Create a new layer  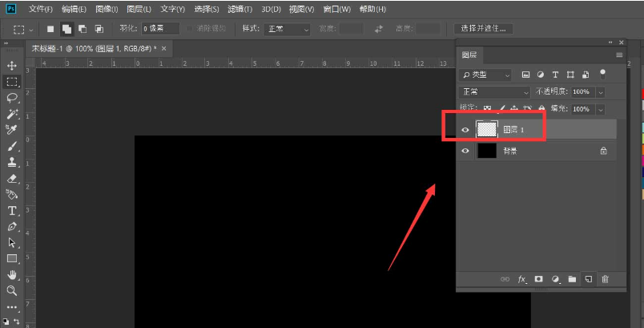[x=589, y=279]
